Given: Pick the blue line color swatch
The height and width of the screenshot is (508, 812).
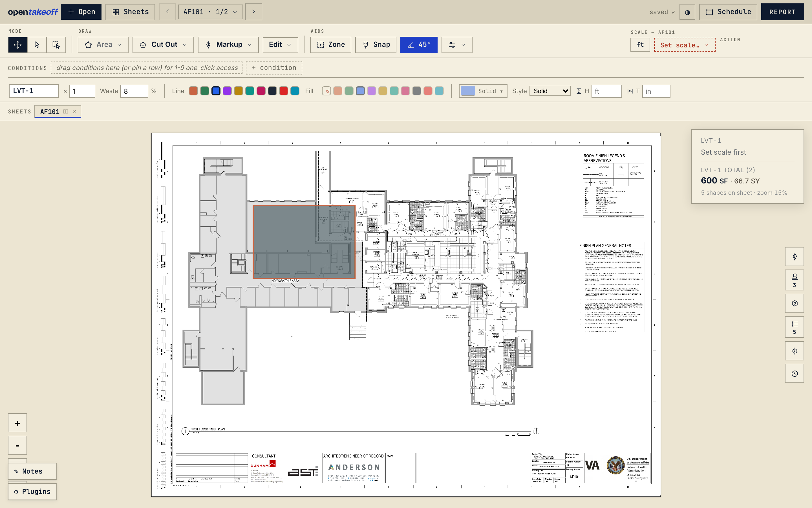Looking at the screenshot, I should click(x=216, y=91).
